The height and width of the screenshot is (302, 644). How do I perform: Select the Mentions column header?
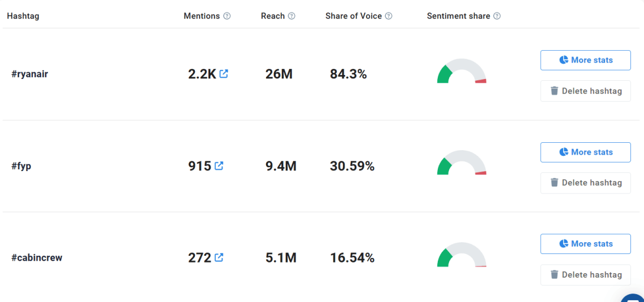(202, 16)
